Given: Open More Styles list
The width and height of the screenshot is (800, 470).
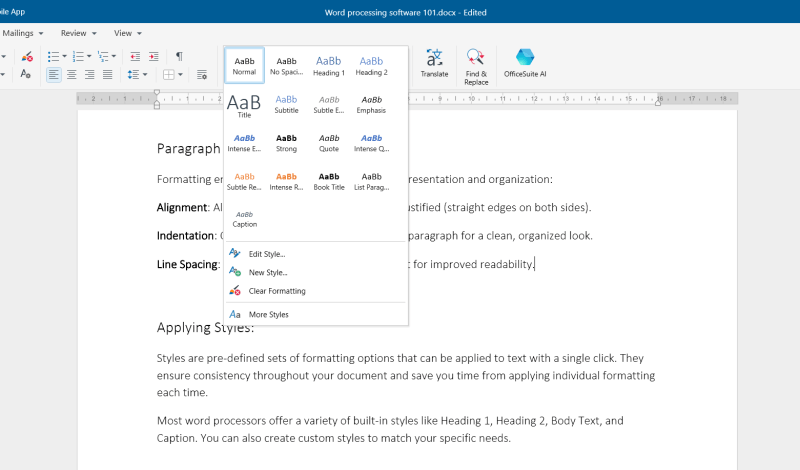Looking at the screenshot, I should (x=268, y=314).
